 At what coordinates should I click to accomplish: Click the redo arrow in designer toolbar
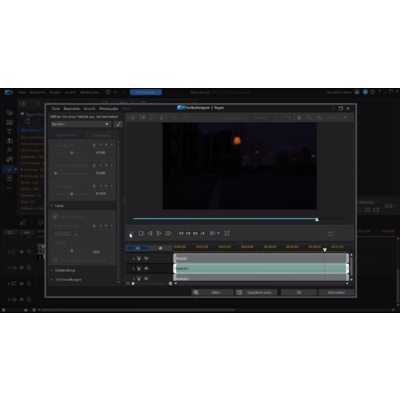click(185, 117)
